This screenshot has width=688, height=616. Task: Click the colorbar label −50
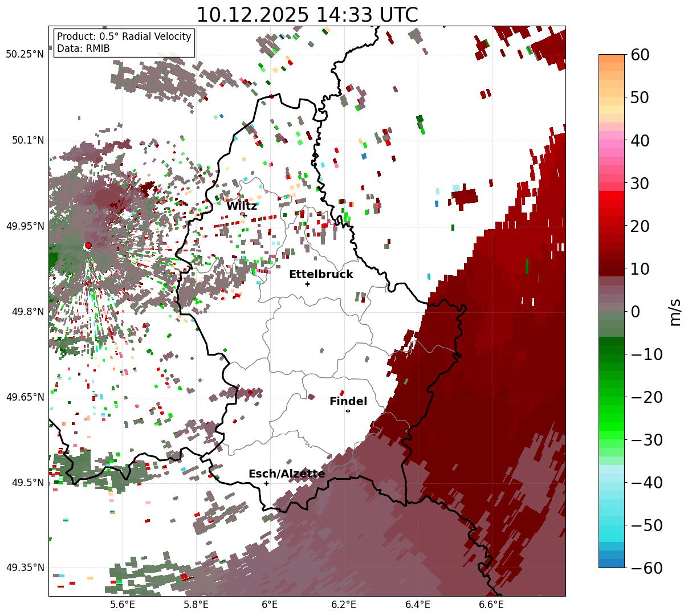[x=646, y=525]
